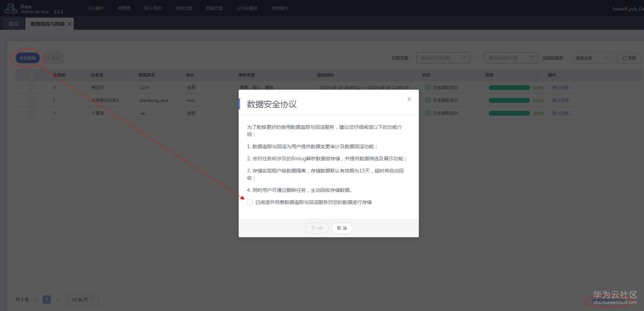Go to the next page arrow
Screen dimensions: 644x311
58,300
